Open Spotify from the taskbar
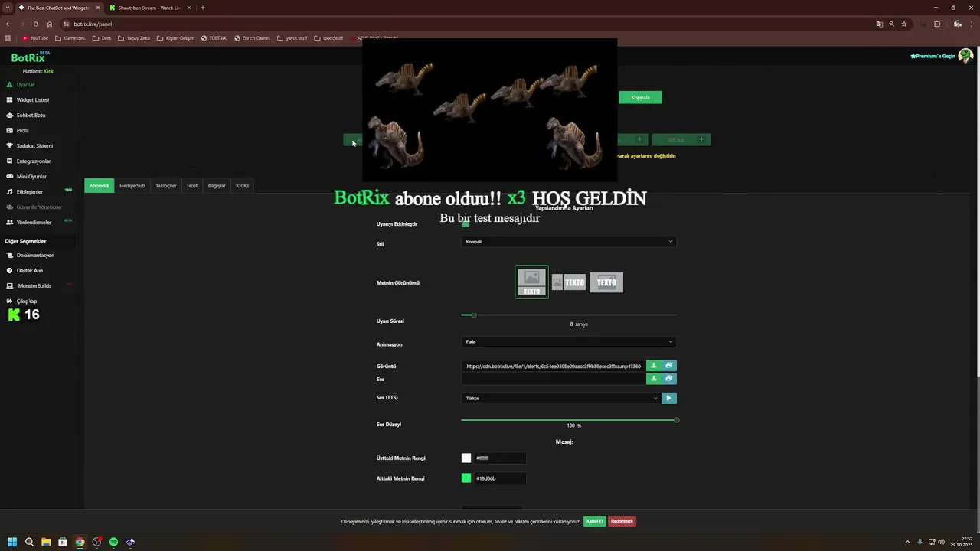980x551 pixels. 113,542
